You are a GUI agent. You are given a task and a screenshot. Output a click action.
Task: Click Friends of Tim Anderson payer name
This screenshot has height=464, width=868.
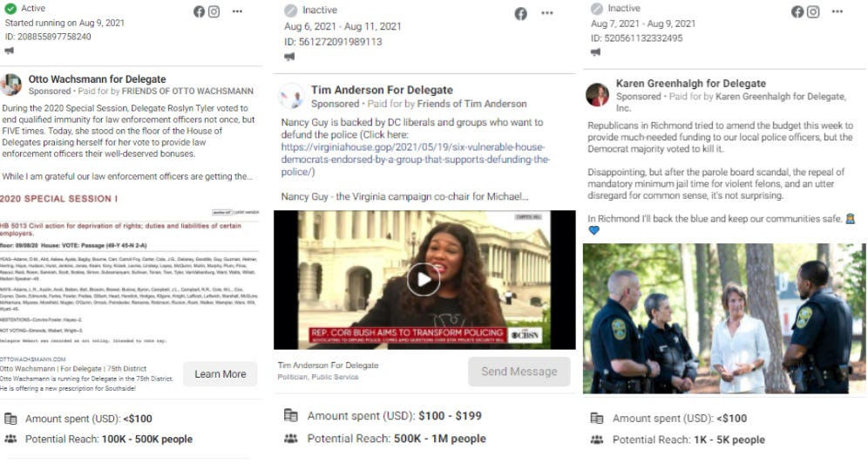pos(472,104)
